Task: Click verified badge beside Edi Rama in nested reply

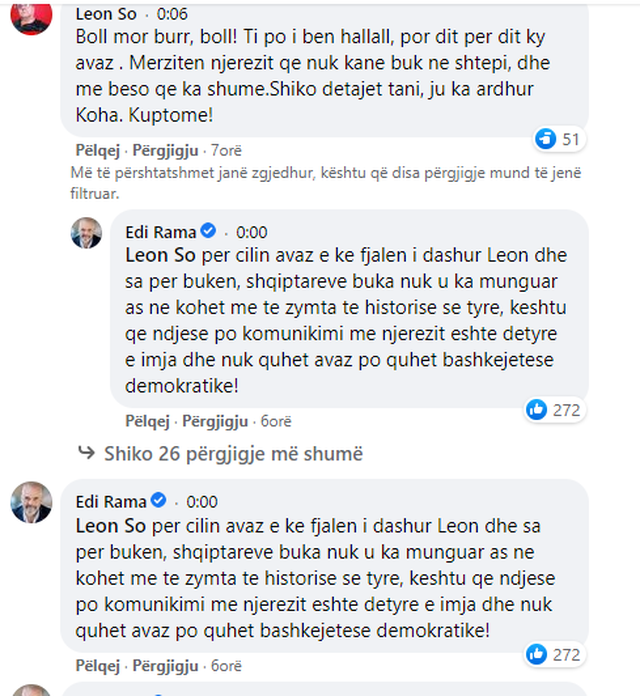Action: tap(209, 232)
